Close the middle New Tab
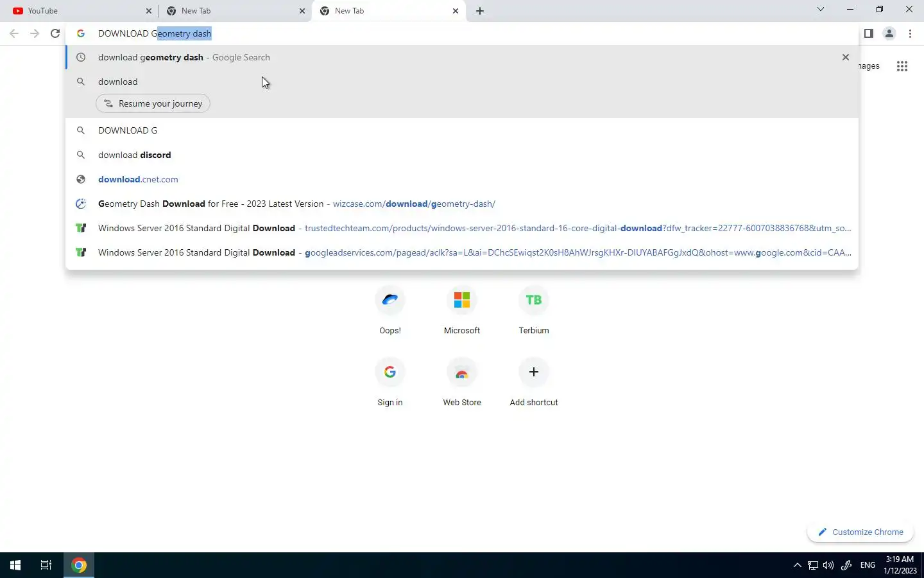 [x=302, y=11]
